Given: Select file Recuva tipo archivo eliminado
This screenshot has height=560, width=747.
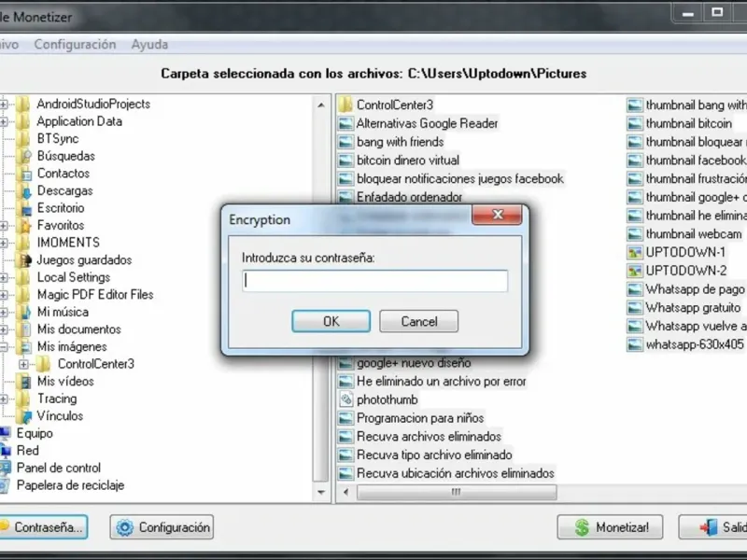Looking at the screenshot, I should (434, 455).
